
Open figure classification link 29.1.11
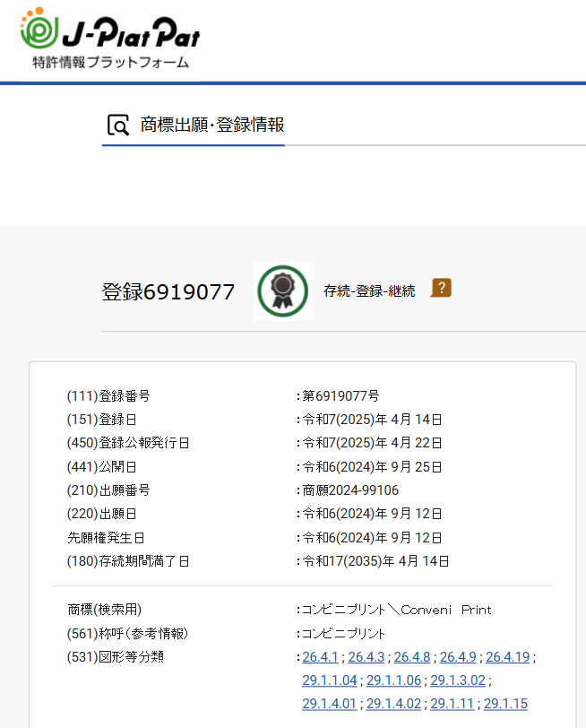pyautogui.click(x=452, y=704)
